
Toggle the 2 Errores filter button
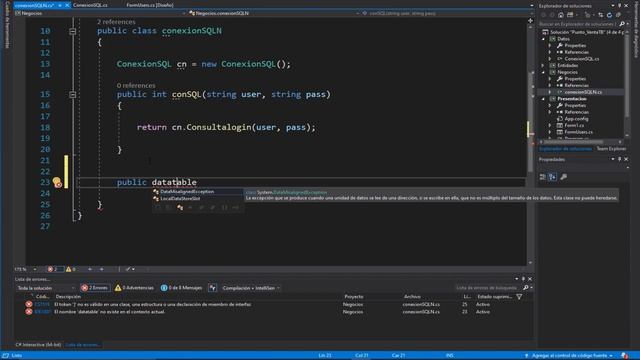tap(95, 288)
